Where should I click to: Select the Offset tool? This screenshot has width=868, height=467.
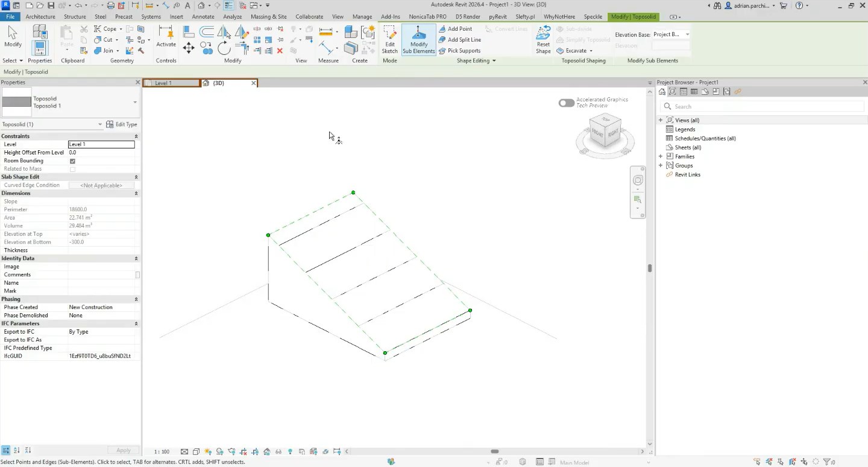point(206,31)
